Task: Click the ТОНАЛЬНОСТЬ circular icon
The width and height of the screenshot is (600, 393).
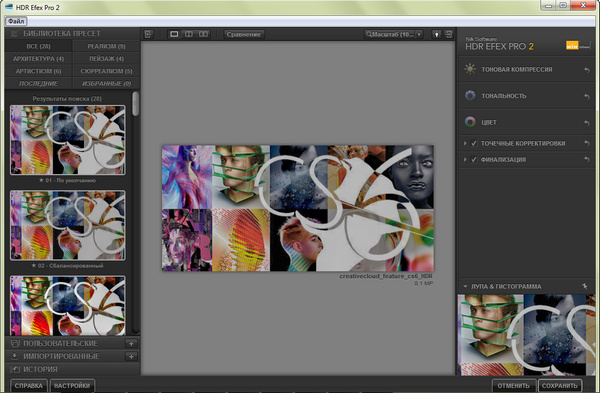Action: coord(470,96)
